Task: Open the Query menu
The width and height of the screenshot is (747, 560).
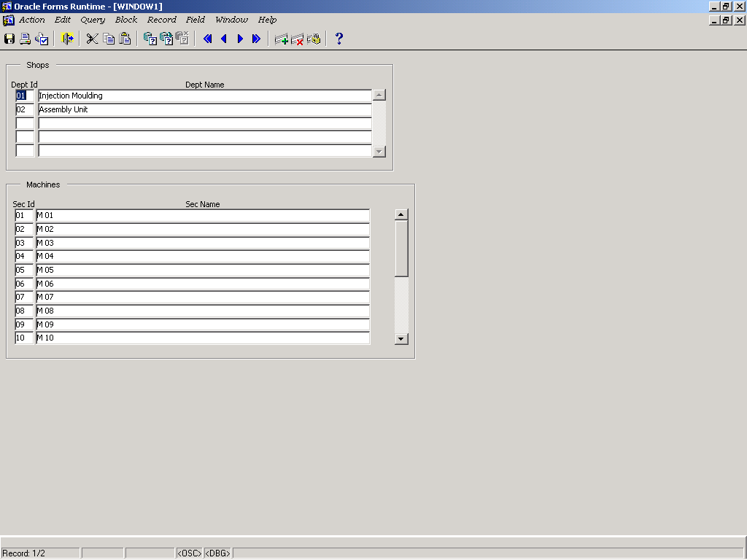Action: [x=93, y=20]
